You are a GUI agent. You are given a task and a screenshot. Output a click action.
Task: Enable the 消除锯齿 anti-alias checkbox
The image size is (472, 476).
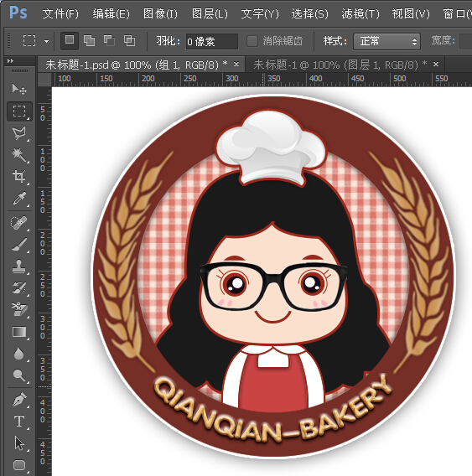252,41
